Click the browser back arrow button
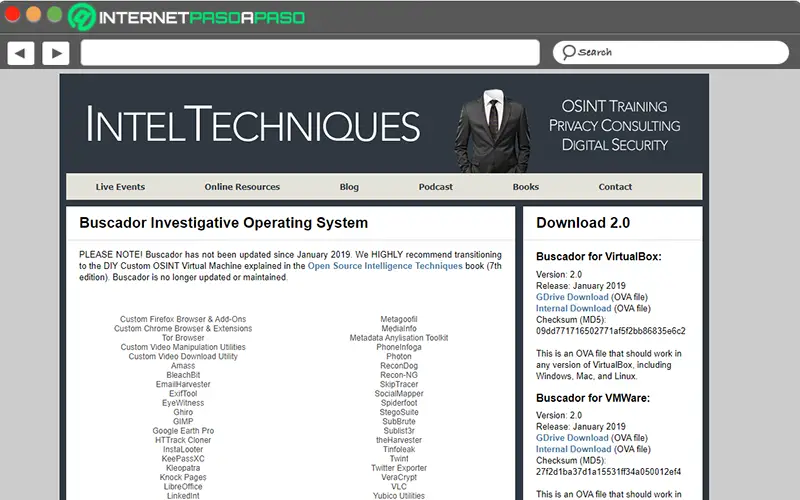Viewport: 800px width, 500px height. coord(21,53)
